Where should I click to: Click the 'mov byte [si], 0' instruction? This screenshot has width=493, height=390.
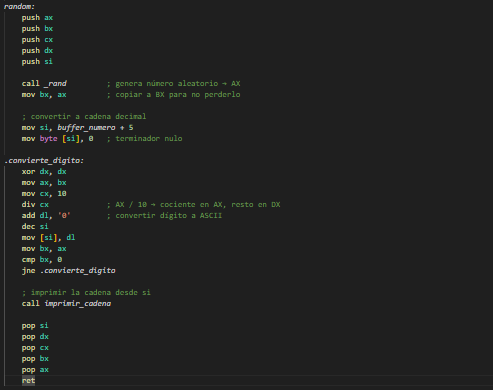click(57, 138)
